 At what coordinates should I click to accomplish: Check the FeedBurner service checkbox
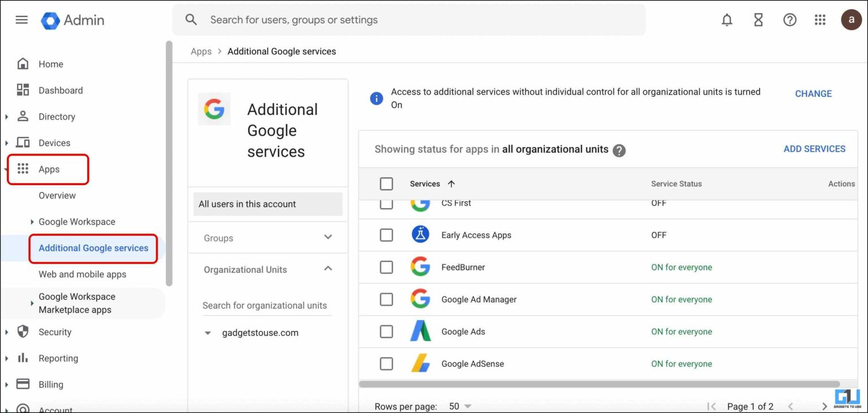(386, 267)
